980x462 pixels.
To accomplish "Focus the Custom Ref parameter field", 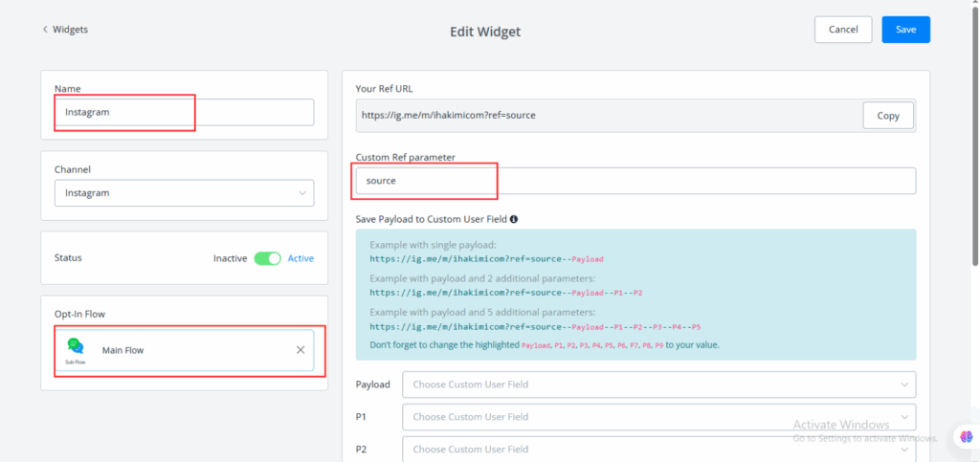I will pos(635,181).
